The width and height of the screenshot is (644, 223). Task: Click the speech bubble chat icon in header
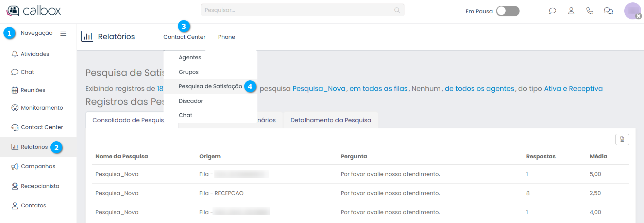(x=553, y=11)
